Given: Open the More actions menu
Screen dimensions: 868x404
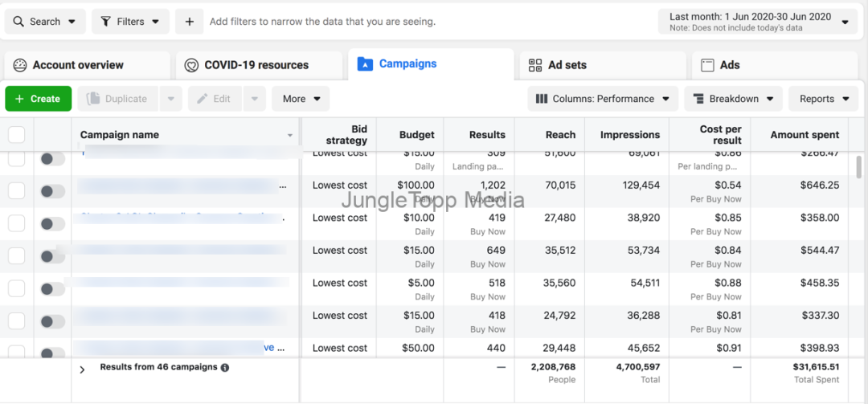Looking at the screenshot, I should pos(301,99).
